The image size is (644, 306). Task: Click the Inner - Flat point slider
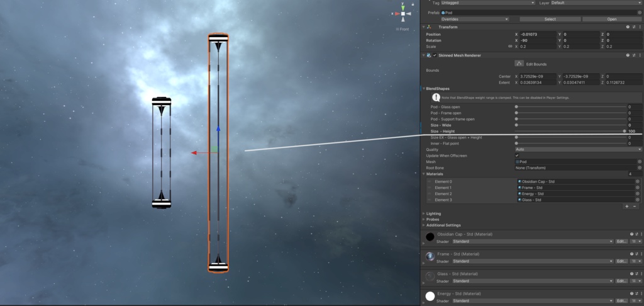570,144
